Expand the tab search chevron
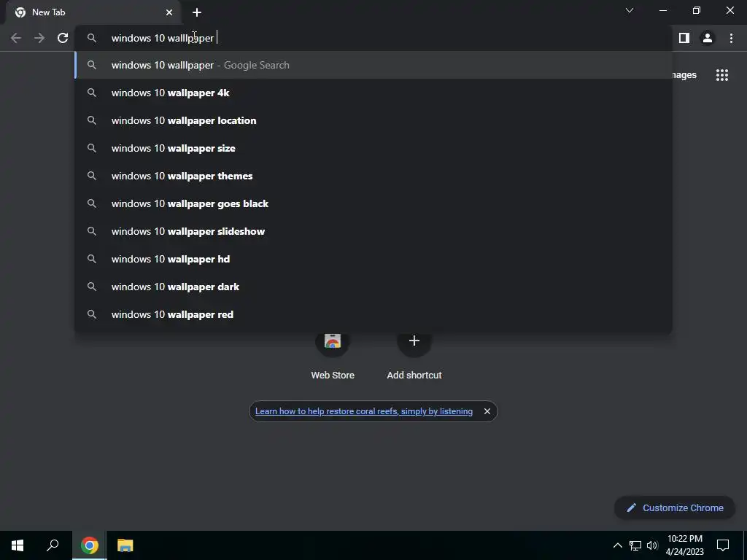The height and width of the screenshot is (560, 747). (630, 10)
